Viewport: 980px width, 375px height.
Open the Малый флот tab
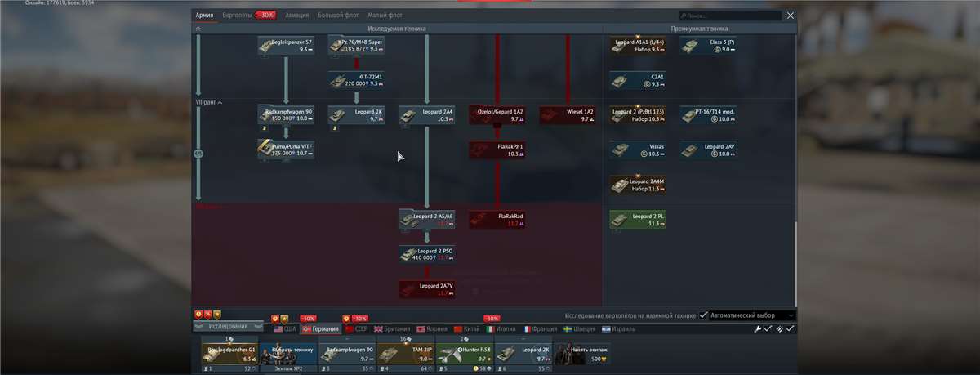click(385, 15)
